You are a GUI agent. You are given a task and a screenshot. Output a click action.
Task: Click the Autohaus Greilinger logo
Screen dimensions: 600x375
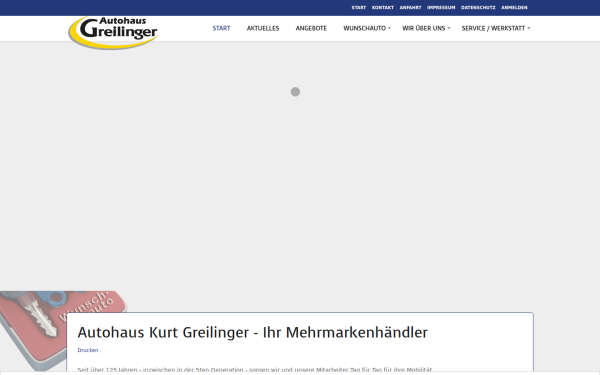[x=113, y=33]
